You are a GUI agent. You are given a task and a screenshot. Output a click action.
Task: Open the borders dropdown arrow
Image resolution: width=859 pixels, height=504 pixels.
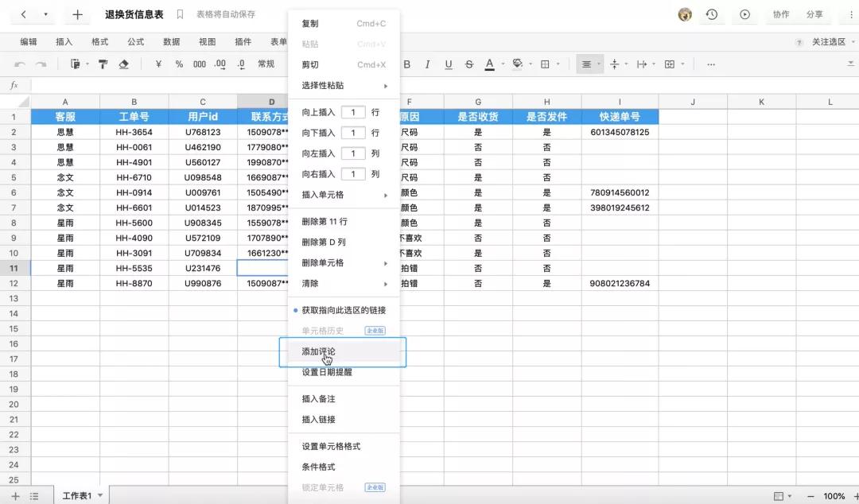(x=558, y=64)
